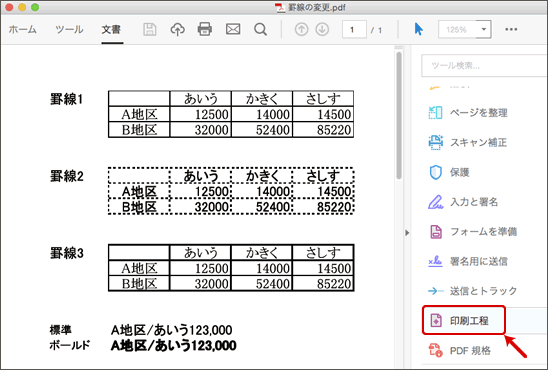Image resolution: width=548 pixels, height=370 pixels.
Task: Click かきく header in 罫線3 table
Action: coord(261,253)
